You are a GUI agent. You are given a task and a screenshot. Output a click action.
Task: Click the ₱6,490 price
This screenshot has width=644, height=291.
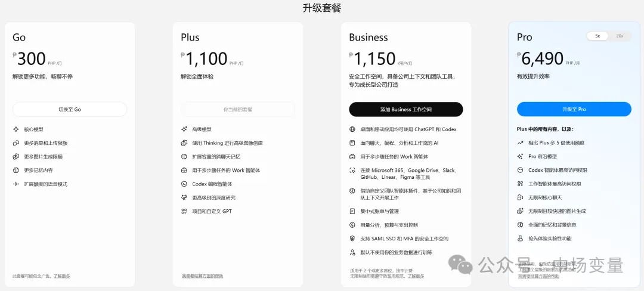point(540,59)
